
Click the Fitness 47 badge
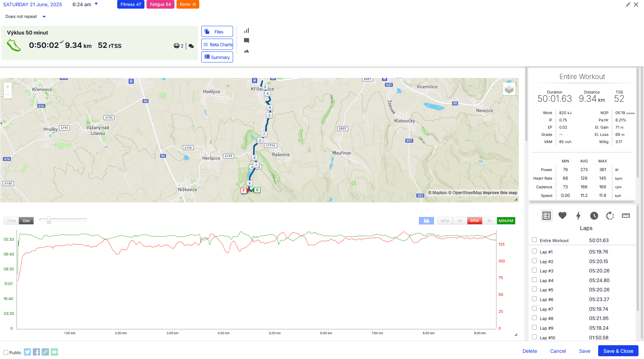click(x=131, y=4)
